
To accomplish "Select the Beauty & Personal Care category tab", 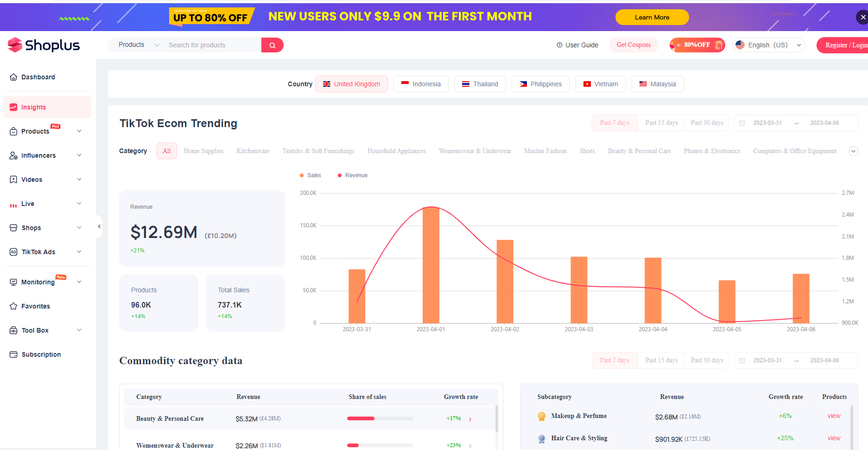I will tap(639, 151).
